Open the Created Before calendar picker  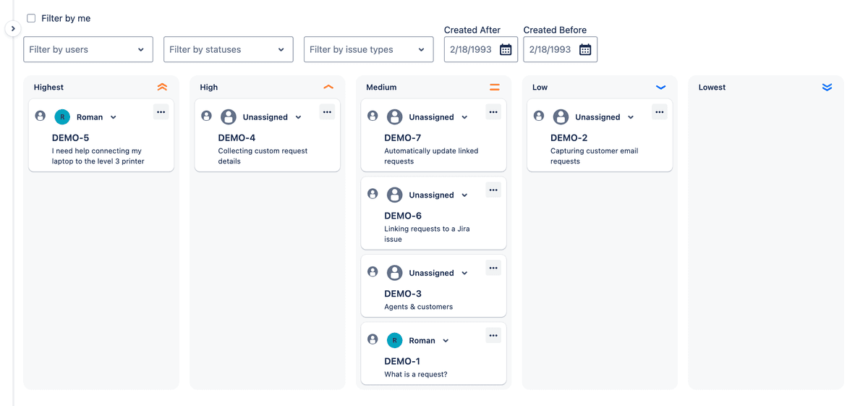coord(585,49)
